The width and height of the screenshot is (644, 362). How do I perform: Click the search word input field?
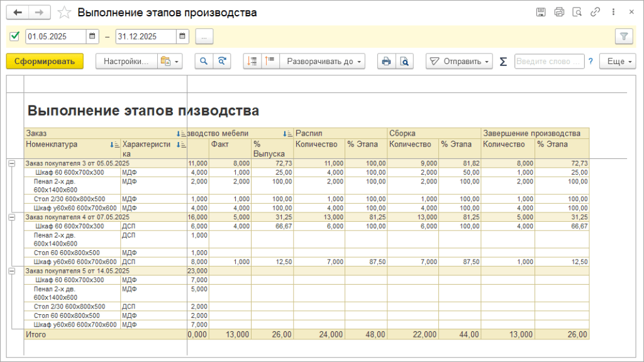(x=548, y=61)
